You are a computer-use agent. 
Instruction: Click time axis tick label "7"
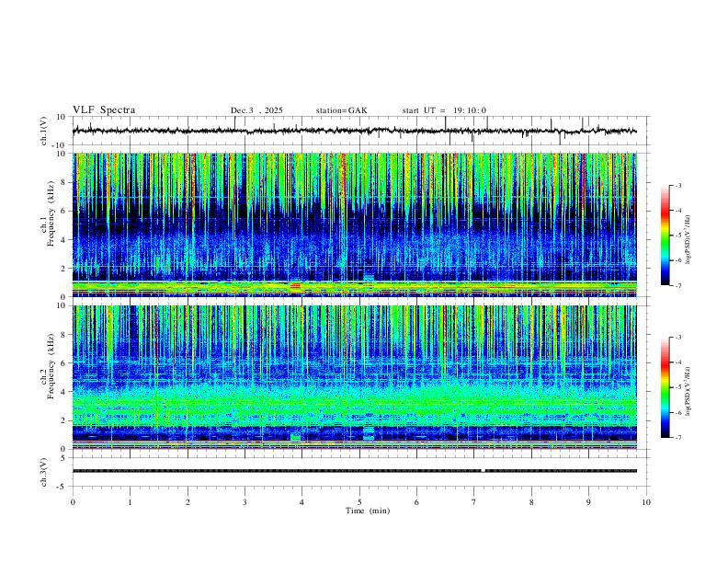(x=474, y=502)
